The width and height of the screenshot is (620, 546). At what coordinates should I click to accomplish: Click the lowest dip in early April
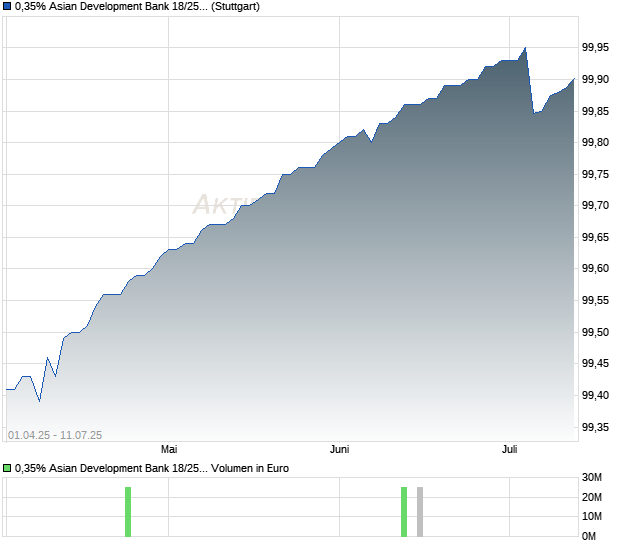(x=39, y=401)
